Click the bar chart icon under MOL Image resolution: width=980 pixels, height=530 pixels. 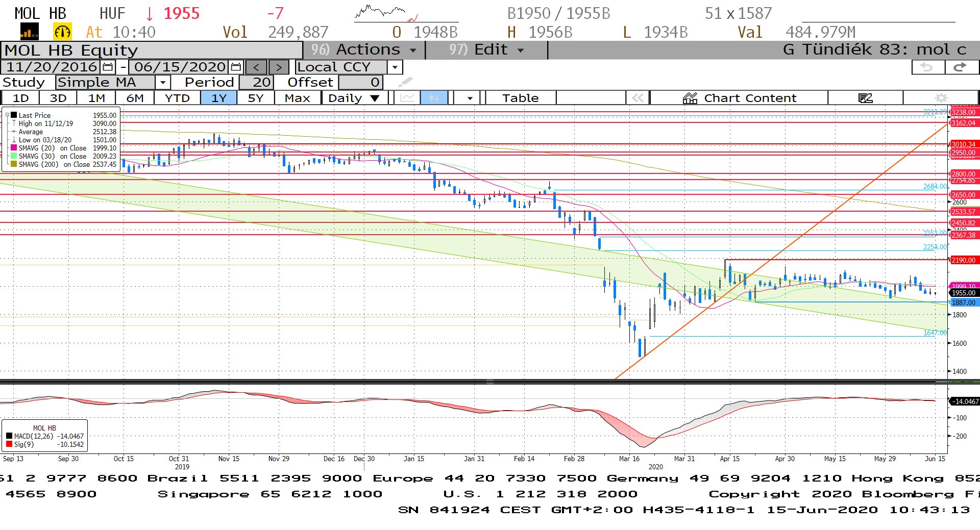pos(29,32)
